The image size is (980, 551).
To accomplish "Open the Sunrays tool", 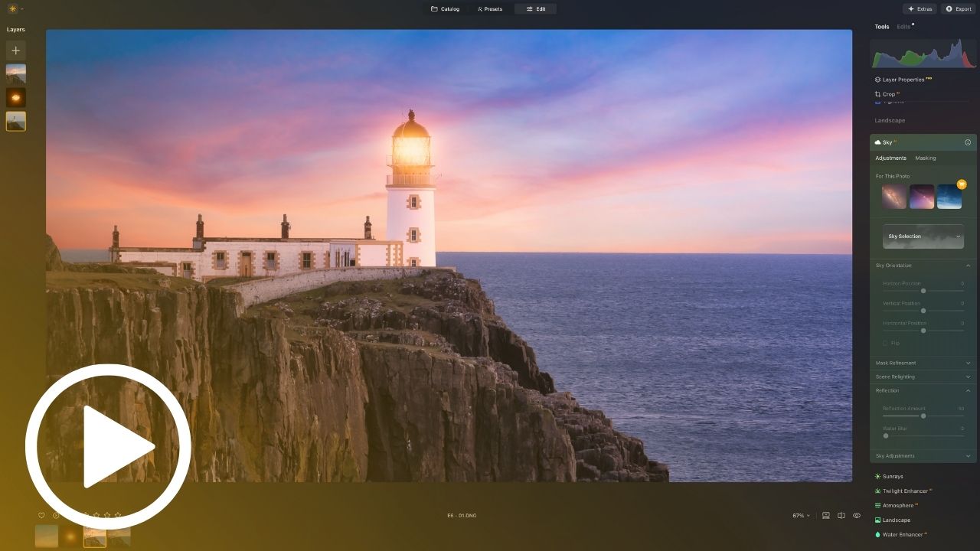I will click(892, 477).
